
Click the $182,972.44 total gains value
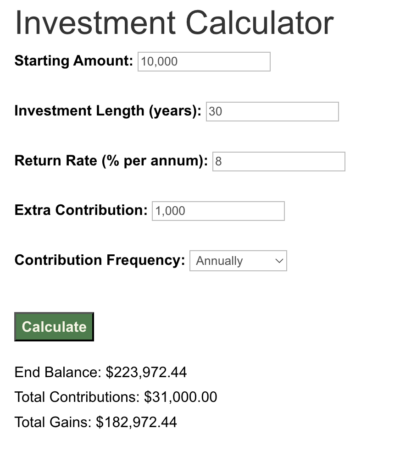[136, 422]
